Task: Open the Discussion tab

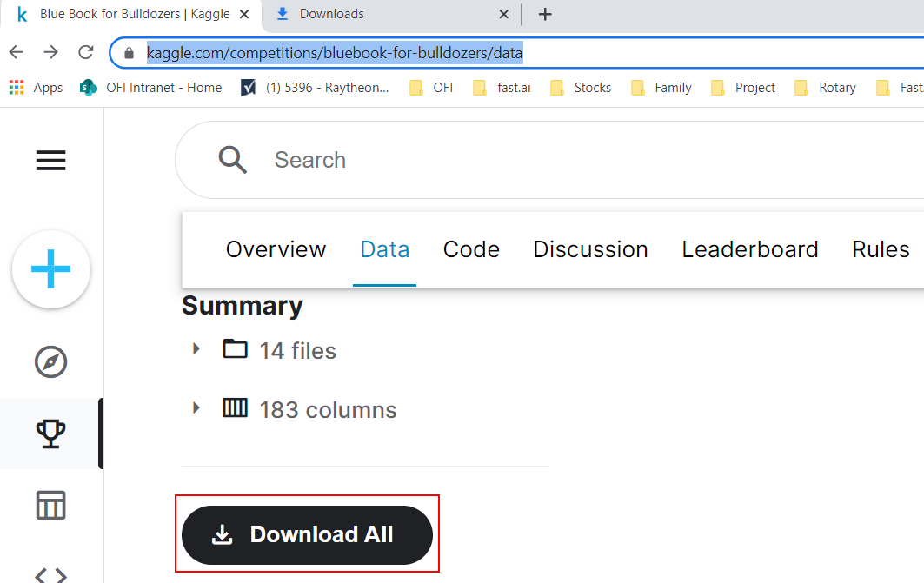Action: coord(590,249)
